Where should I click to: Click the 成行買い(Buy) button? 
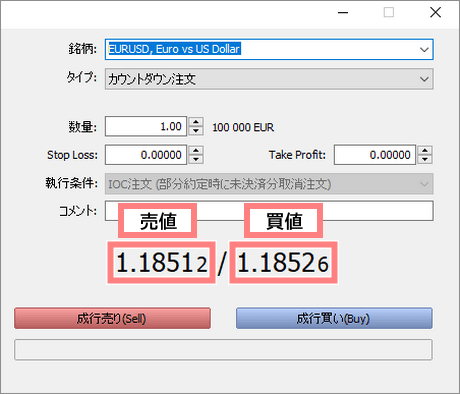334,318
